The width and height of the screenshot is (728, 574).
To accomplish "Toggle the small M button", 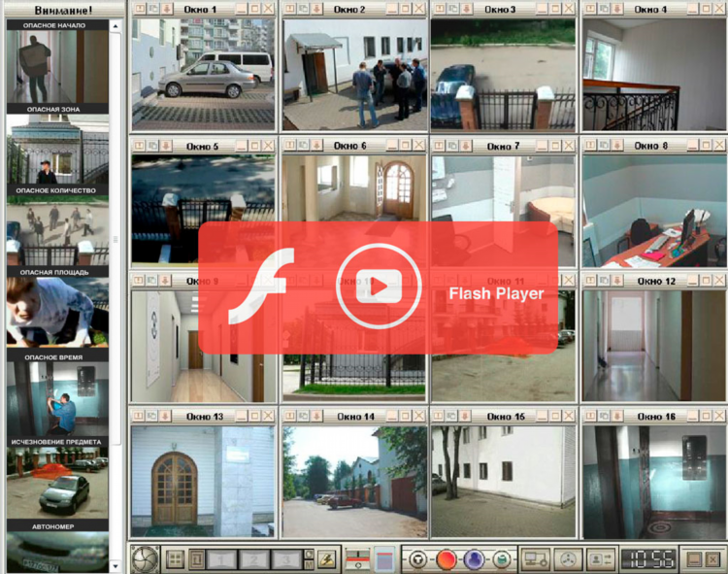I will pos(309,564).
